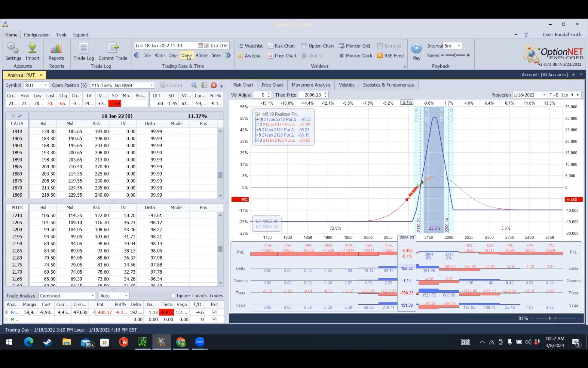Expand the Po... position row

(x=6, y=312)
